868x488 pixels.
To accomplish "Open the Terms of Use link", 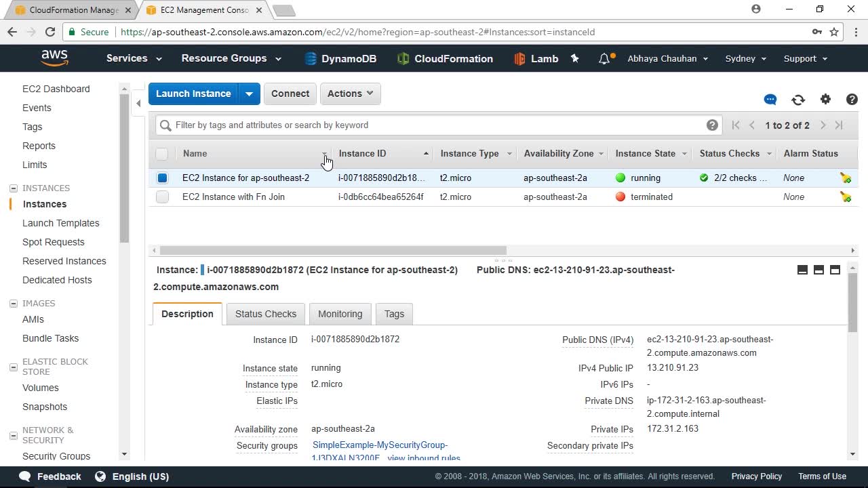I will (822, 476).
